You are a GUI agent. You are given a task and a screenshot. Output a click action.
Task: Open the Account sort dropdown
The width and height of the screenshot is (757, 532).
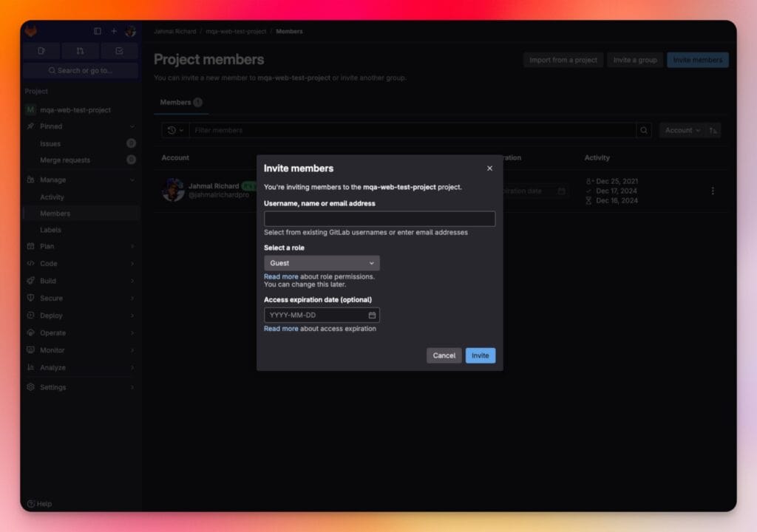[682, 130]
